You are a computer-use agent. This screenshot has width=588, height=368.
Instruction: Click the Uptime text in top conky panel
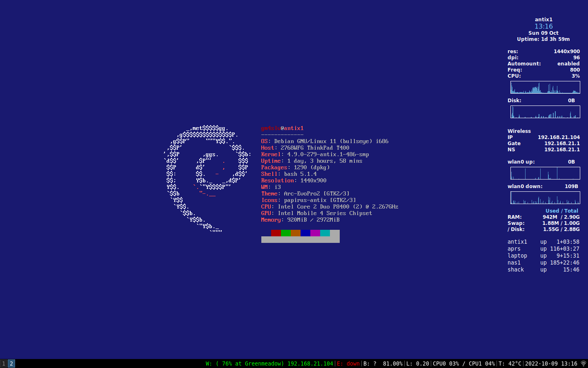(543, 39)
